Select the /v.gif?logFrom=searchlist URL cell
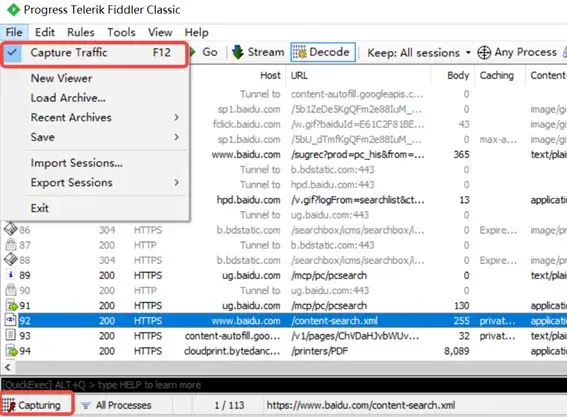The image size is (567, 417). 358,200
